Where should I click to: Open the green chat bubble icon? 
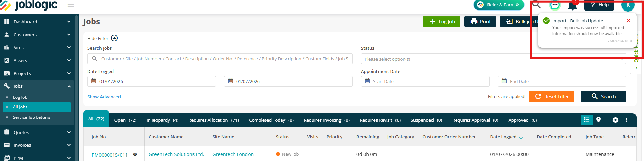(x=555, y=5)
